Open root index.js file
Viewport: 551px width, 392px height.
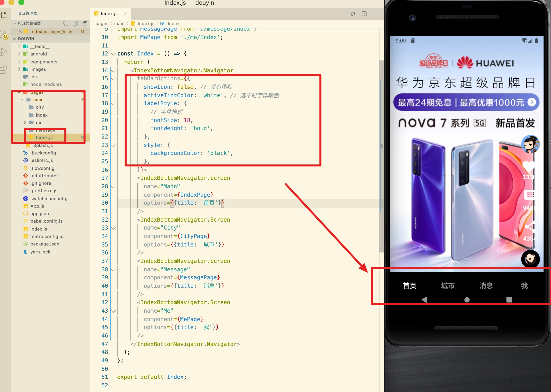tap(39, 229)
